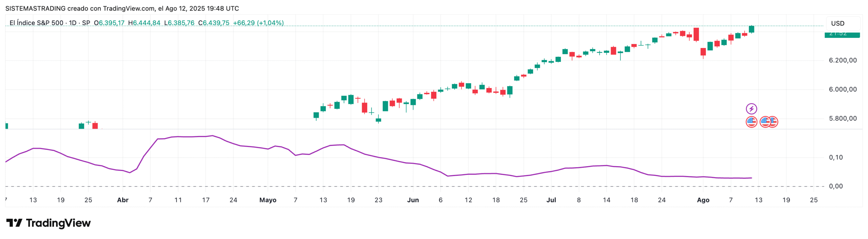Click the closing value C6.439,75
868x239 pixels.
pos(214,23)
